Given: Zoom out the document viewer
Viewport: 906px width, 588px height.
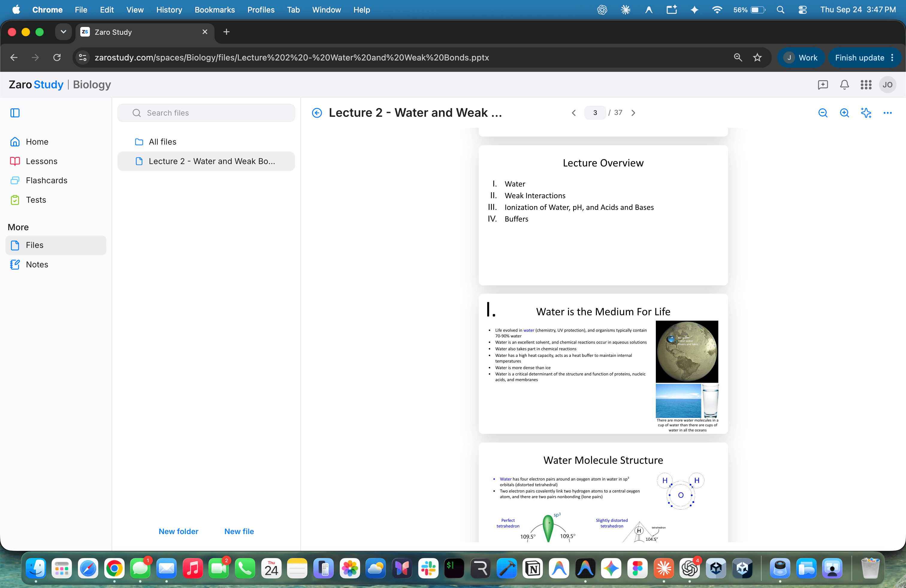Looking at the screenshot, I should coord(823,113).
